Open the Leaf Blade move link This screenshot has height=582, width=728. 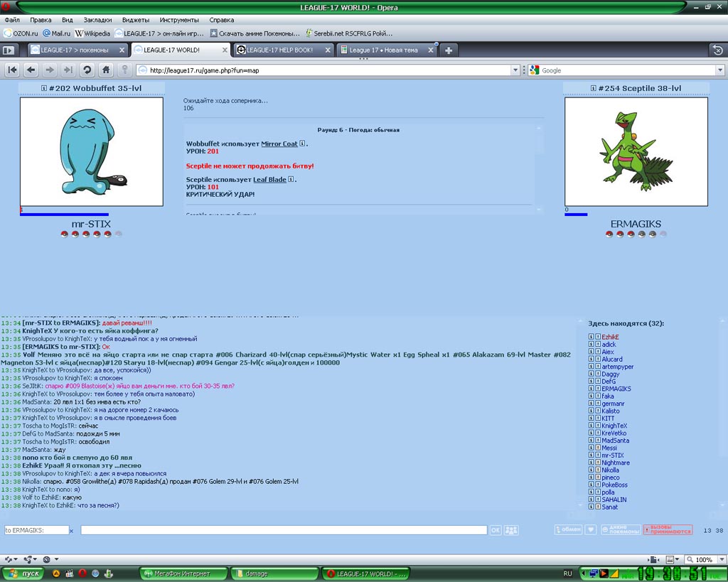(x=269, y=180)
